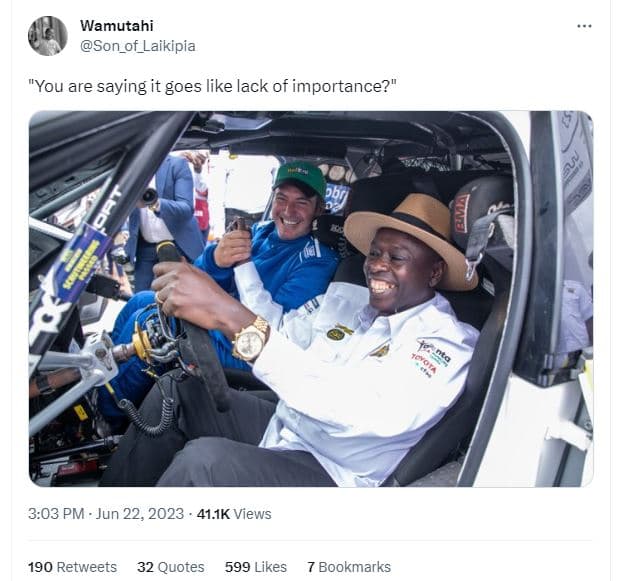
Task: Select the tweet text about lack of importance
Action: (x=212, y=86)
